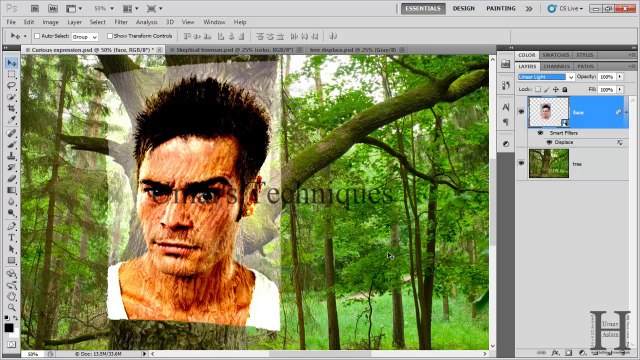Select the Blur tool
This screenshot has width=640, height=360.
click(x=11, y=202)
